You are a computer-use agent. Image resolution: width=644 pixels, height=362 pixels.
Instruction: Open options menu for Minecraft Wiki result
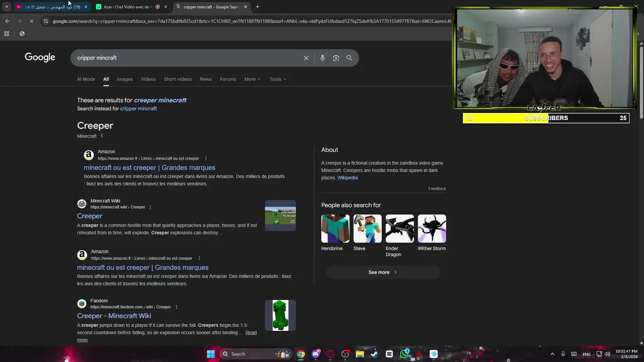click(150, 207)
